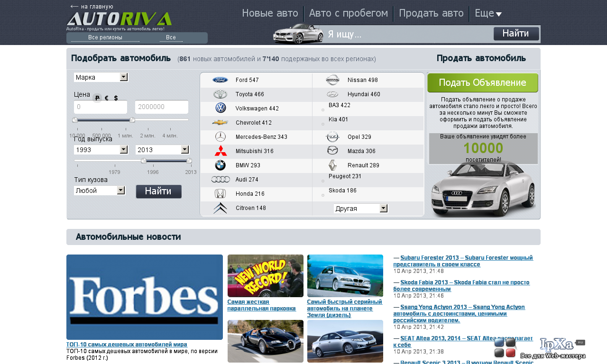Open the Марка brand dropdown

pos(101,77)
